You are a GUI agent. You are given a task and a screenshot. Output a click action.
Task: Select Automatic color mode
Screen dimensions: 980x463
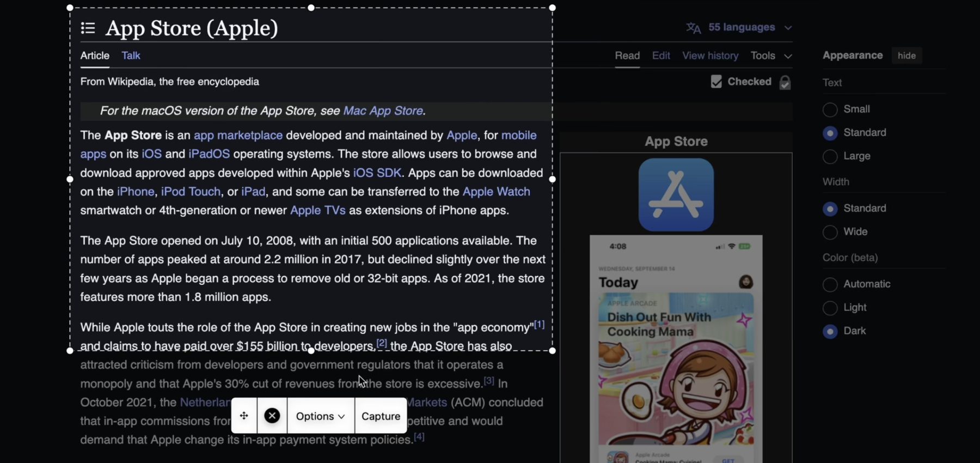[x=830, y=284]
